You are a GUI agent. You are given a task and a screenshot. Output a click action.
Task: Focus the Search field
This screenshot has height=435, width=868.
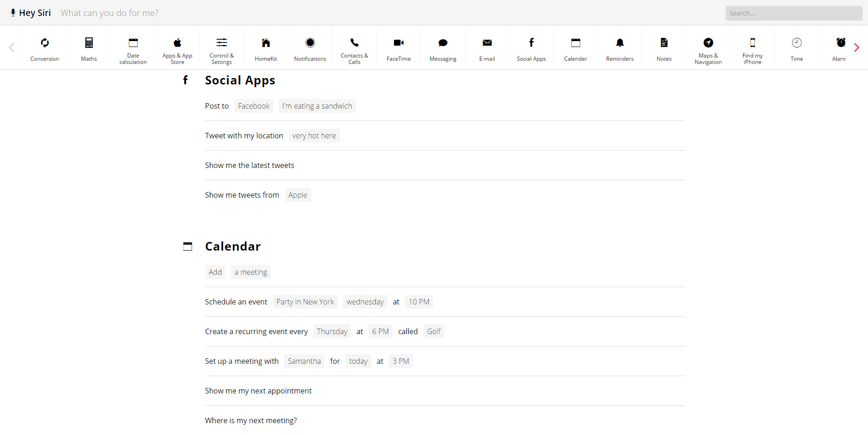tap(794, 13)
